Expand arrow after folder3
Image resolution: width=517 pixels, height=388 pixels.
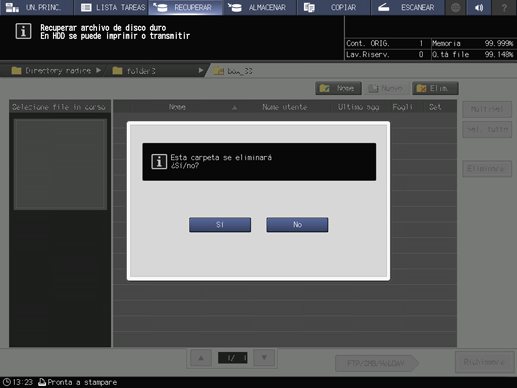tap(201, 70)
